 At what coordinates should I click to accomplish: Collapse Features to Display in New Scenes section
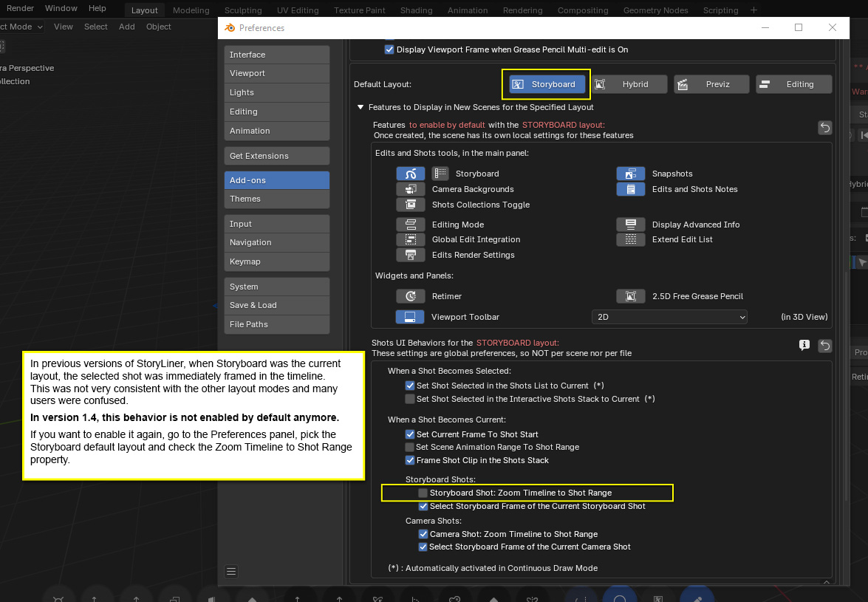(x=360, y=107)
